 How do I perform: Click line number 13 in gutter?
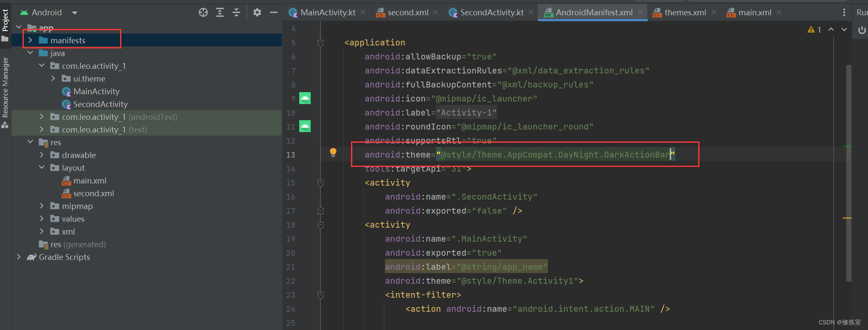(290, 155)
